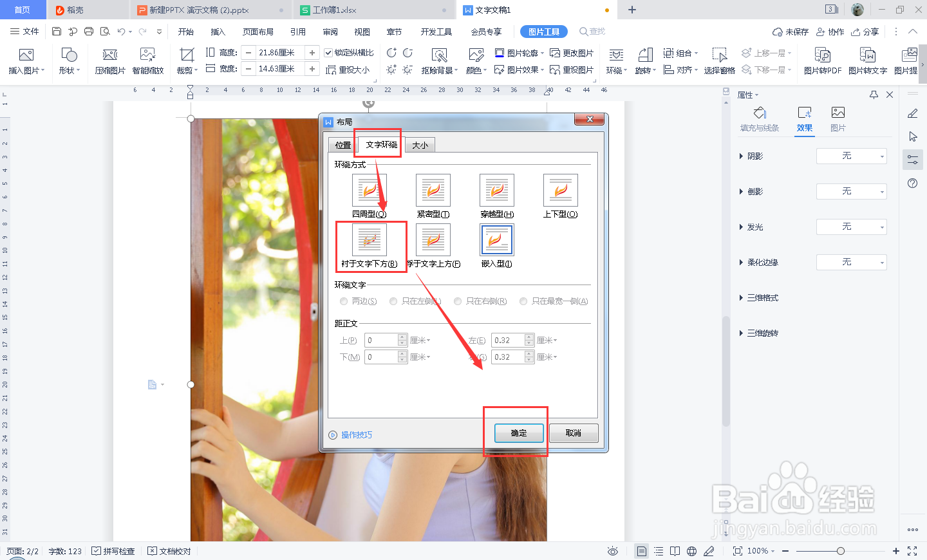927x560 pixels.
Task: Click the zoom out minus button
Action: coord(785,551)
